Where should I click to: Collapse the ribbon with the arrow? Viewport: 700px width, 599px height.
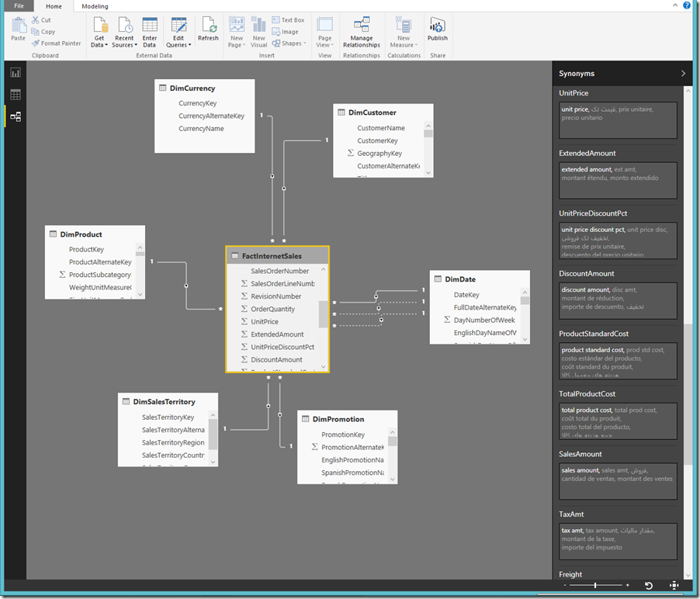(x=675, y=5)
